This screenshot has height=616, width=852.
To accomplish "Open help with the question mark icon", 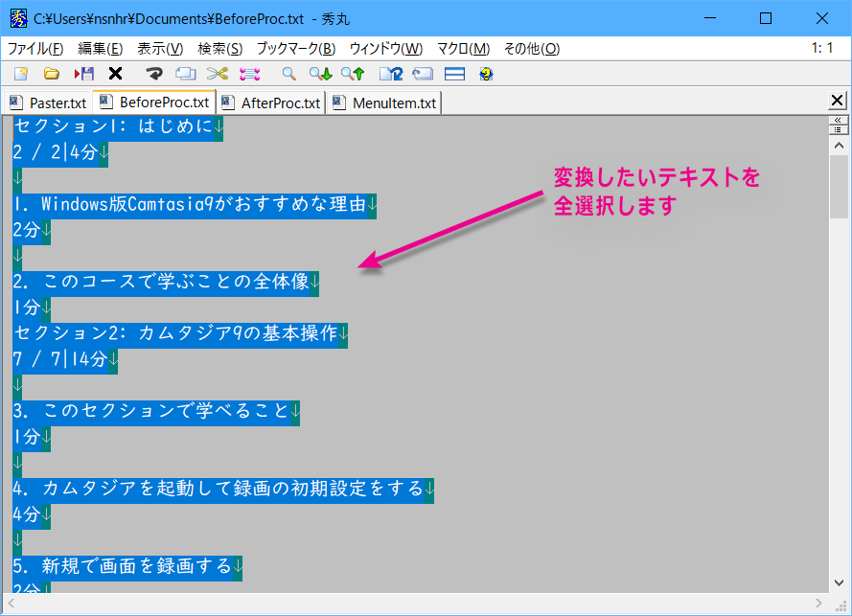I will click(x=486, y=74).
